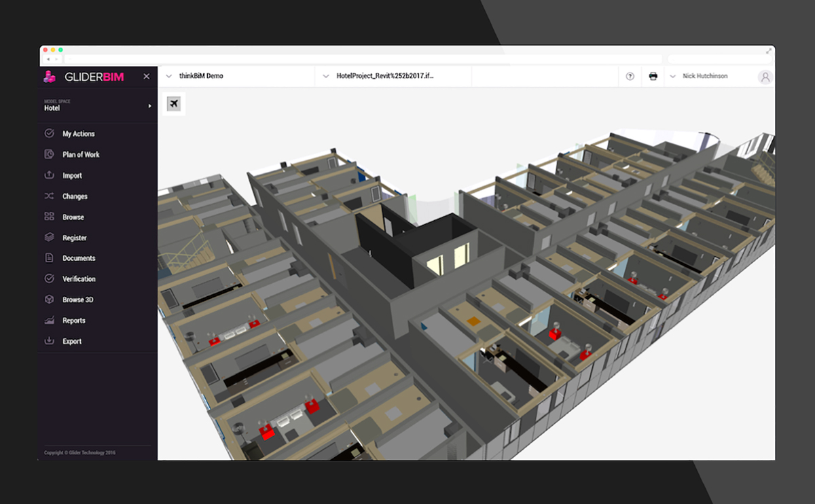Open My Actions from the sidebar
Screen dimensions: 815x504
tap(78, 134)
